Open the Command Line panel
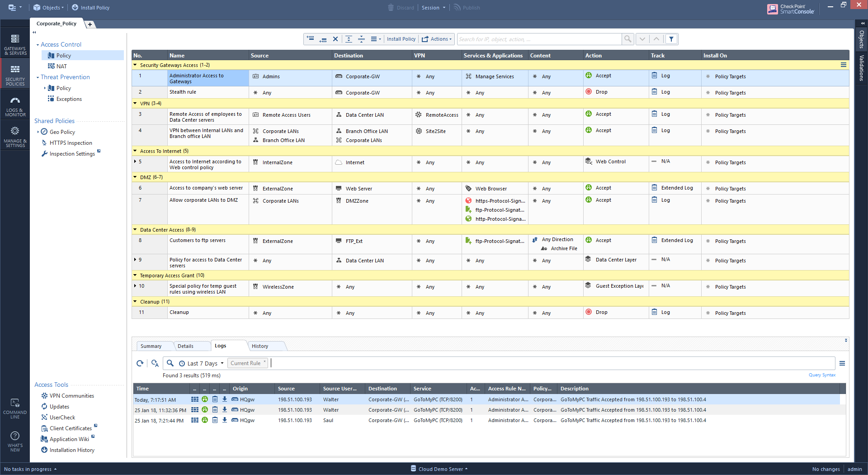 click(x=15, y=408)
